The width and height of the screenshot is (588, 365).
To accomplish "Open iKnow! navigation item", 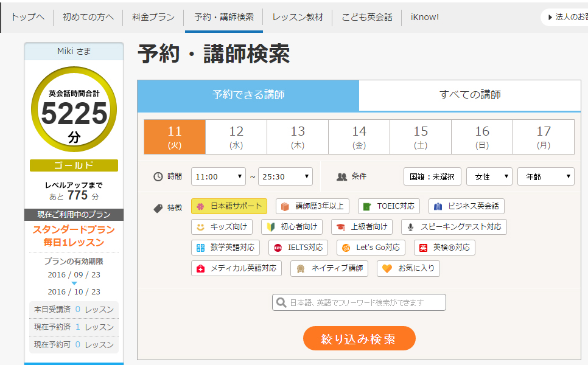I will (424, 17).
